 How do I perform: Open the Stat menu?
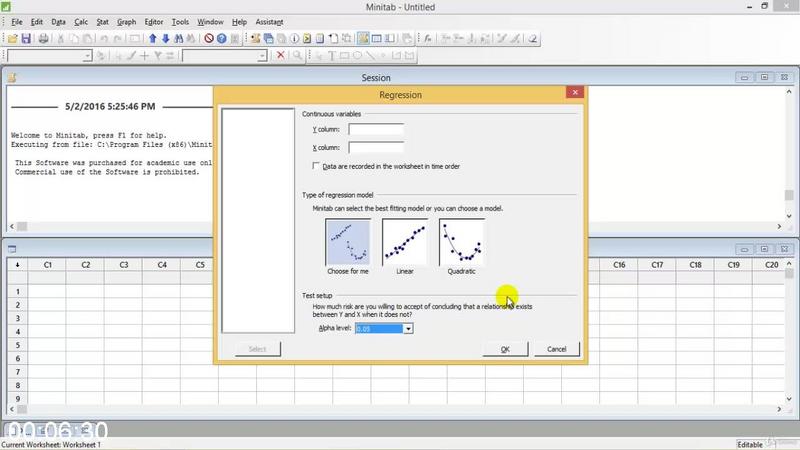tap(103, 22)
